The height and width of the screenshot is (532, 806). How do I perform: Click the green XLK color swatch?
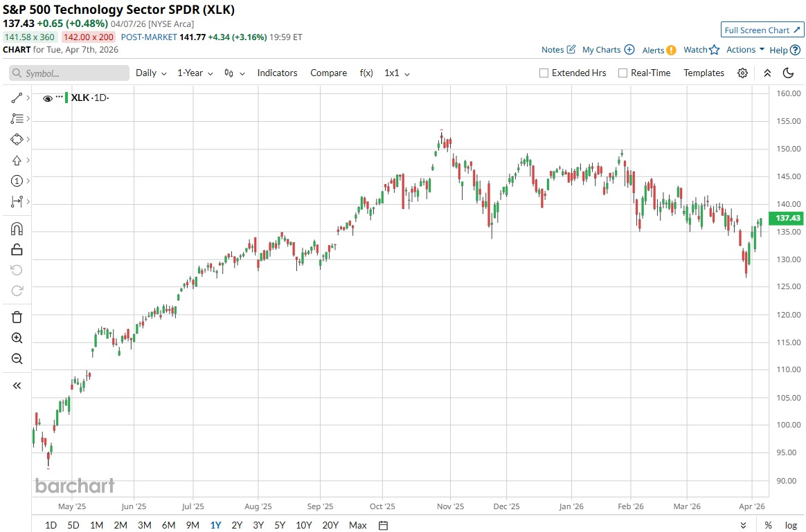point(66,98)
